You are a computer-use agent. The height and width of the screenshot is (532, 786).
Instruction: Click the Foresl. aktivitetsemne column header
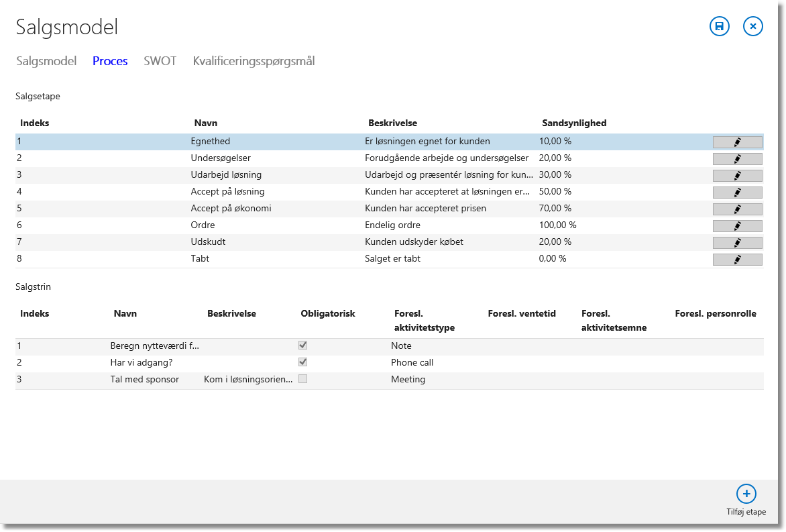pyautogui.click(x=614, y=321)
